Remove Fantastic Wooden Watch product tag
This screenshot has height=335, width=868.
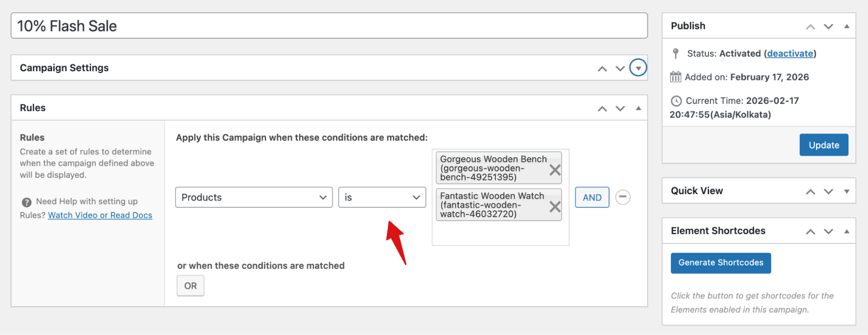point(554,207)
